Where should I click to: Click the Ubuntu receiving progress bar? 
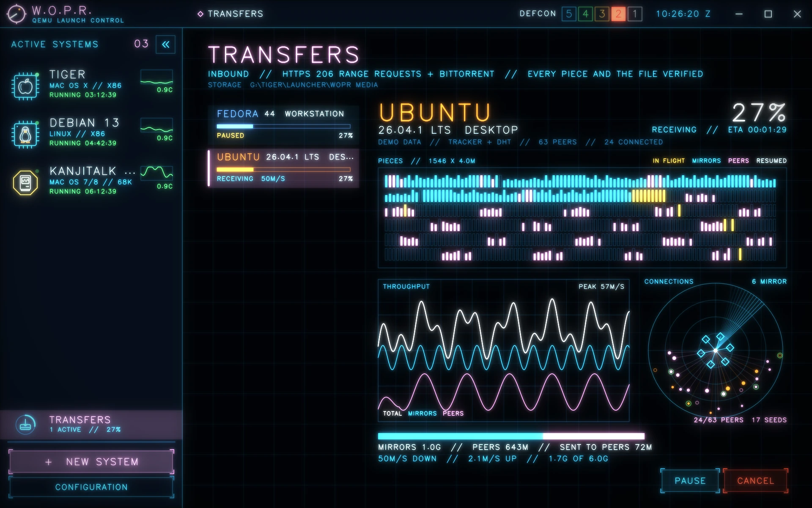click(283, 169)
